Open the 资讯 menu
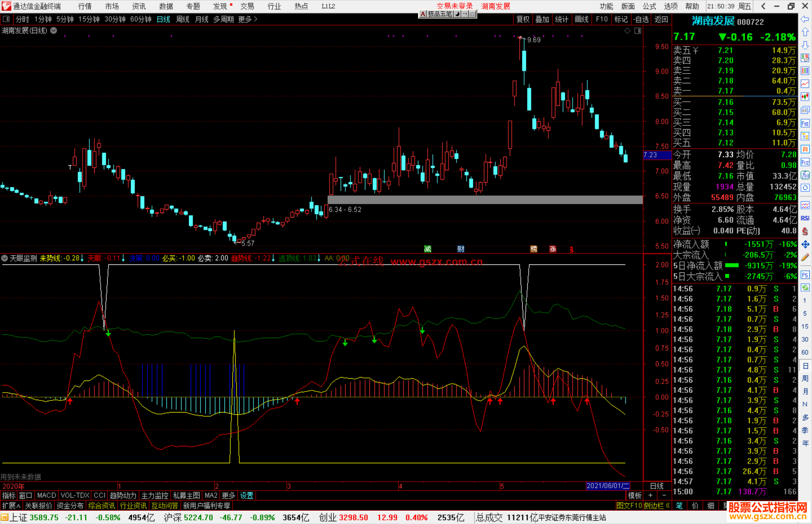 pos(139,6)
